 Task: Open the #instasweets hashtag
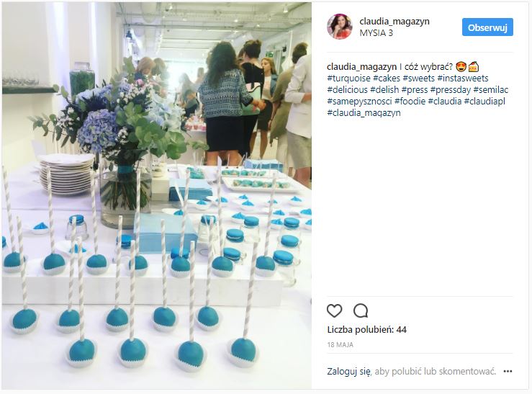[463, 79]
